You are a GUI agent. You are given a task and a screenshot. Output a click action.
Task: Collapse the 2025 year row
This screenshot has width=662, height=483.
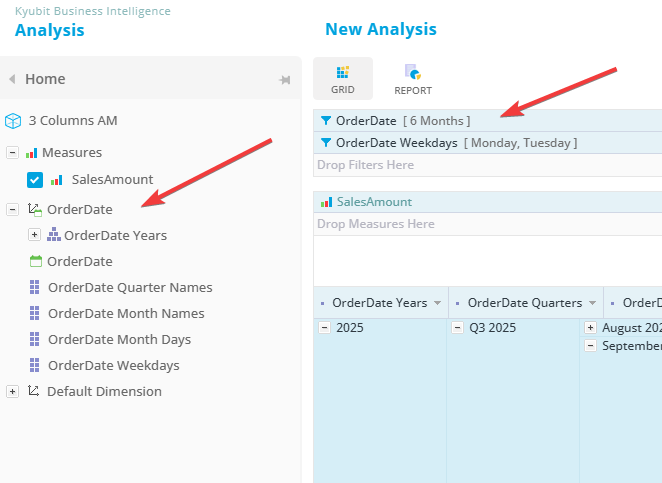(x=324, y=328)
